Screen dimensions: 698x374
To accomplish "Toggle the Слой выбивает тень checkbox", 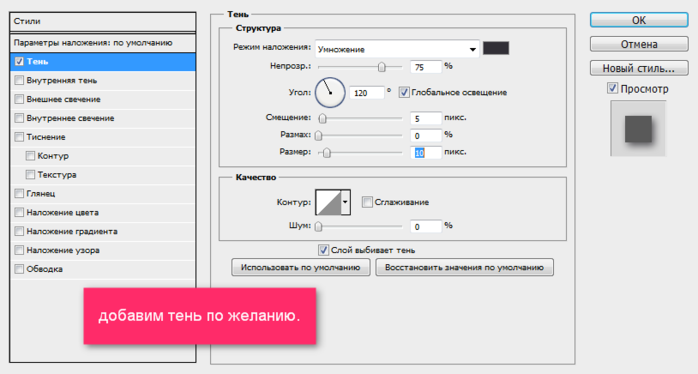I will coord(324,250).
